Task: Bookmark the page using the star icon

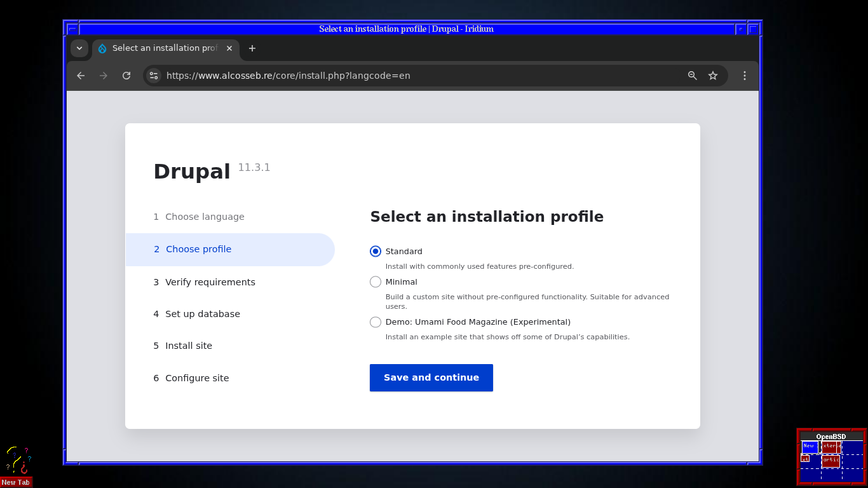Action: tap(712, 75)
